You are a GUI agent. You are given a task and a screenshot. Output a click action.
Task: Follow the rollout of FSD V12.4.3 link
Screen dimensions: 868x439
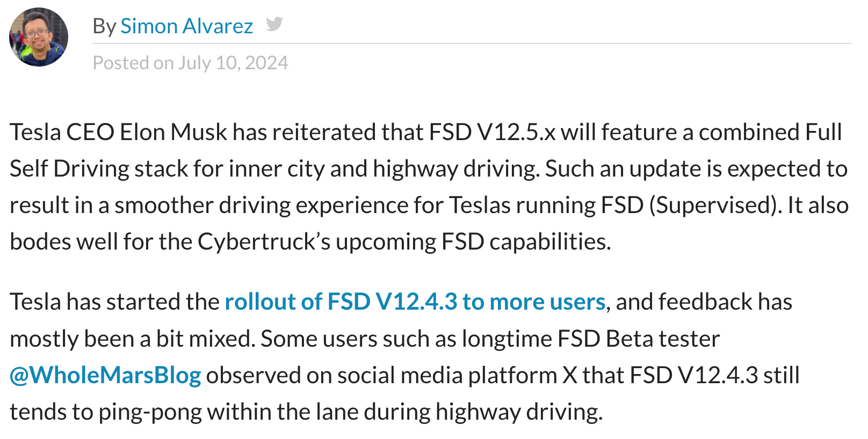click(415, 302)
